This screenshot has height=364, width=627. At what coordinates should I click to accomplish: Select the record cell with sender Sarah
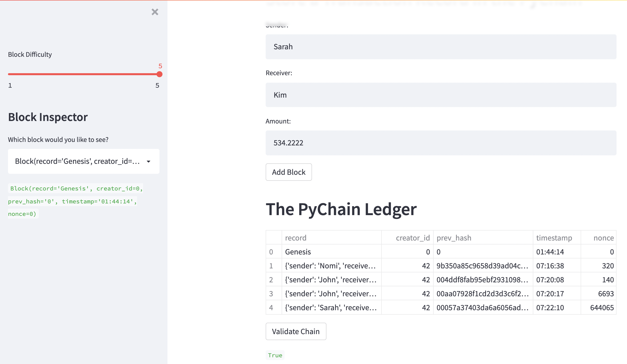point(331,307)
